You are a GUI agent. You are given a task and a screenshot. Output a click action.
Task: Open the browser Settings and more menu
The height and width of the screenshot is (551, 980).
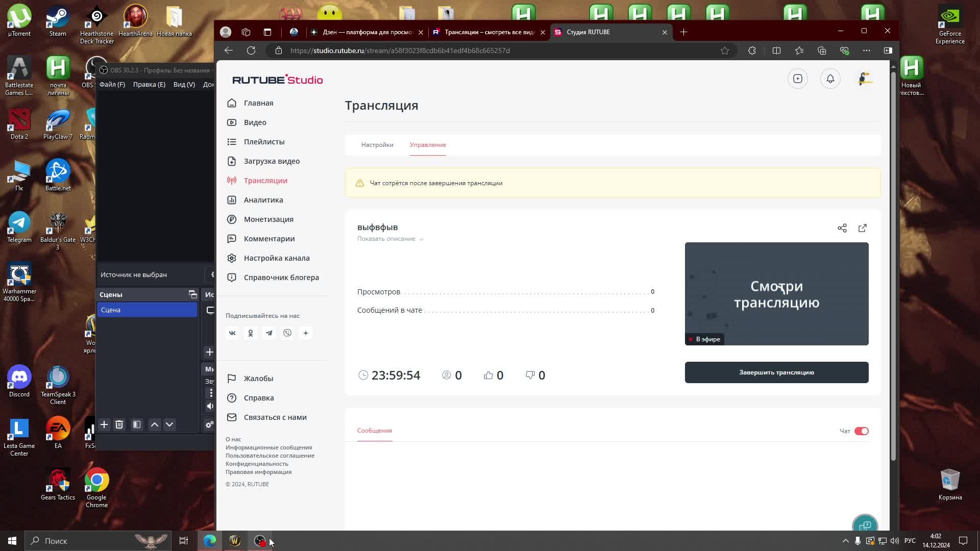point(868,51)
